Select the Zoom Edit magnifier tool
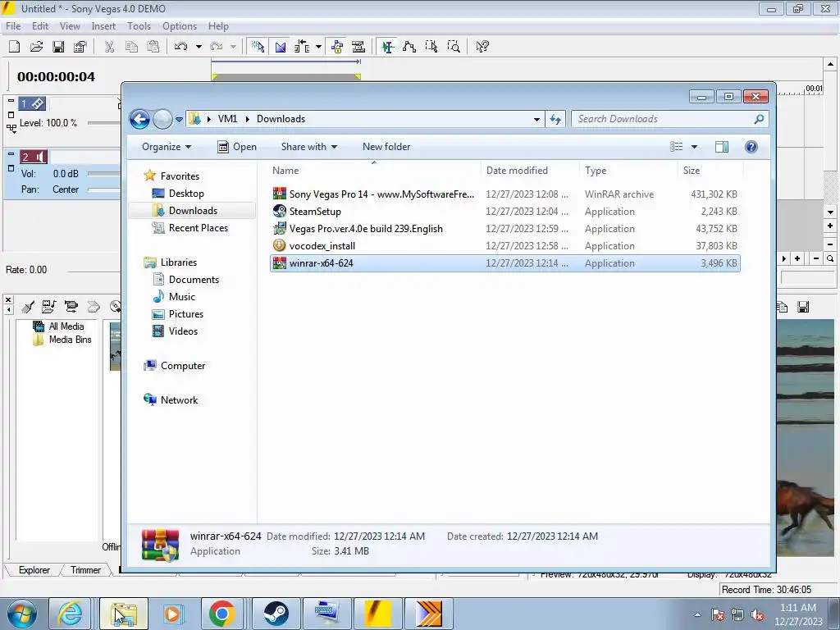 (x=453, y=47)
